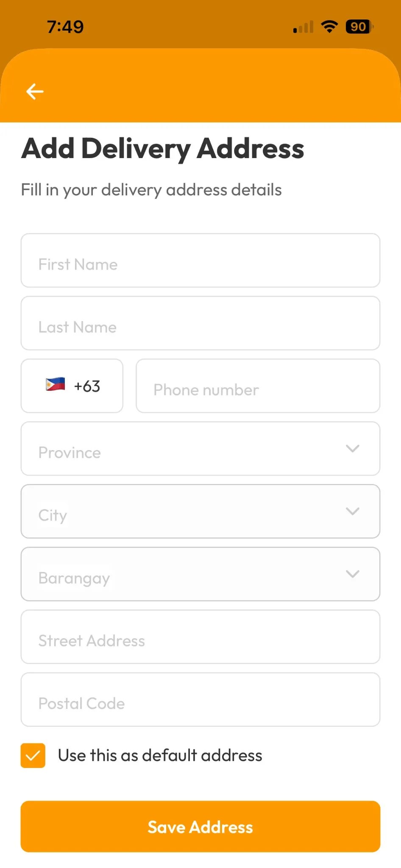
Task: Tap the battery level indicator
Action: [x=359, y=27]
